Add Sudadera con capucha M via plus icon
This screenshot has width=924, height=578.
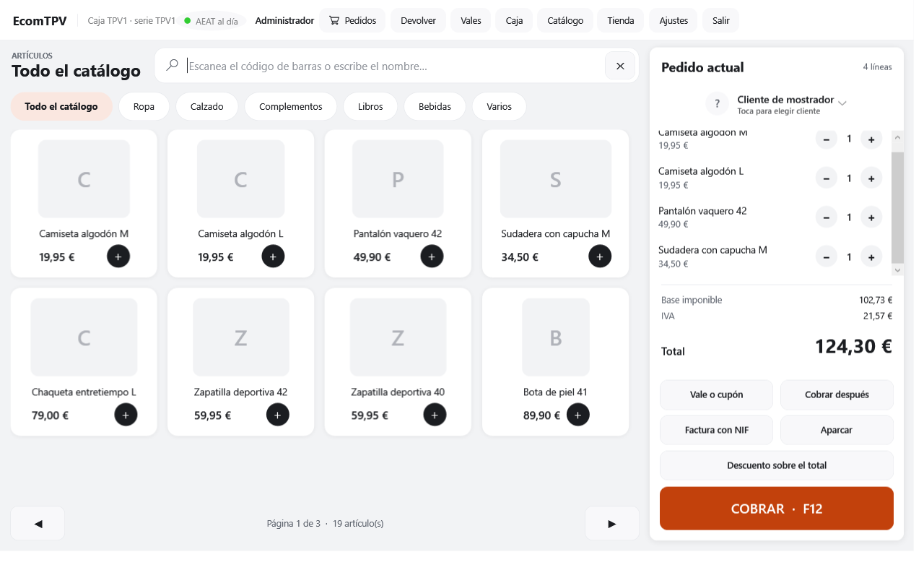tap(600, 256)
